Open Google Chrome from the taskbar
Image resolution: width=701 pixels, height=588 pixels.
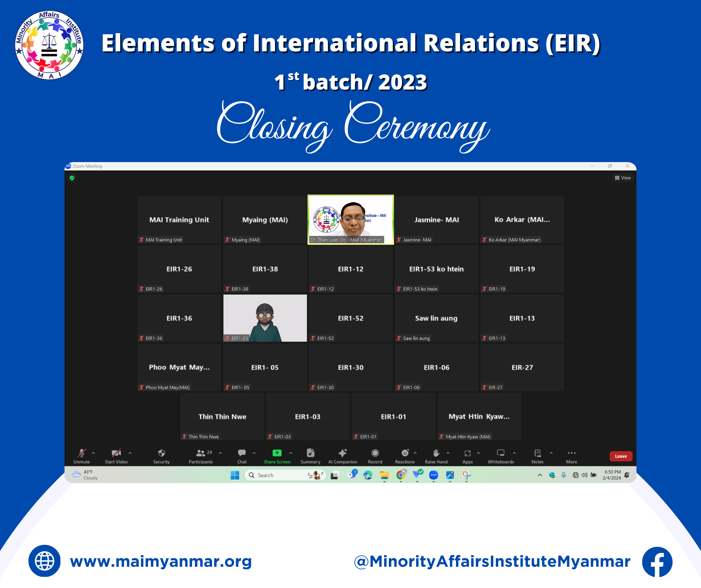click(x=401, y=475)
